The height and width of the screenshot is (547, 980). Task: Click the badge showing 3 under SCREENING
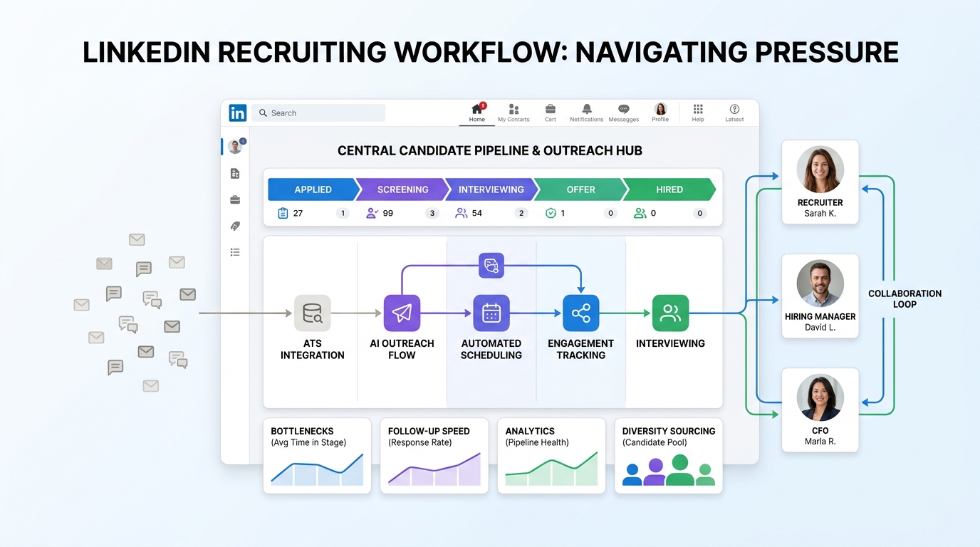click(x=432, y=213)
